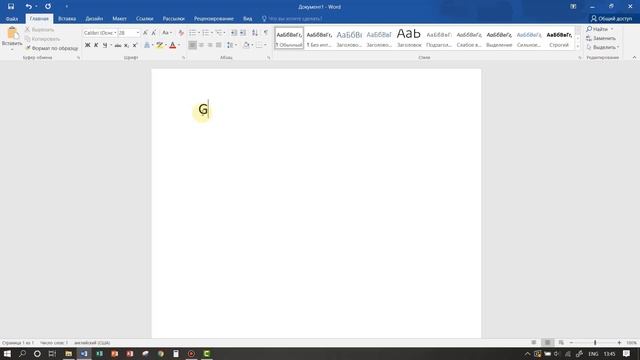Switch to read mode view in status bar

[533, 343]
